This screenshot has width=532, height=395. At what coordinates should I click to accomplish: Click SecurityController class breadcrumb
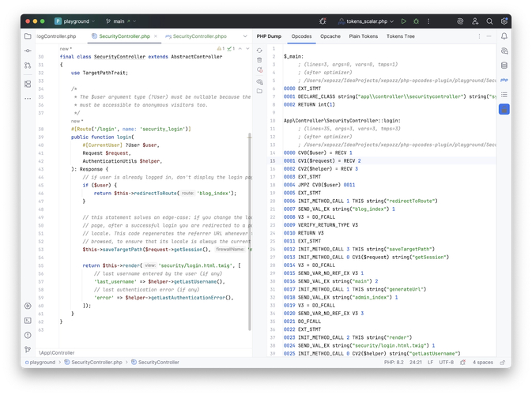[156, 362]
